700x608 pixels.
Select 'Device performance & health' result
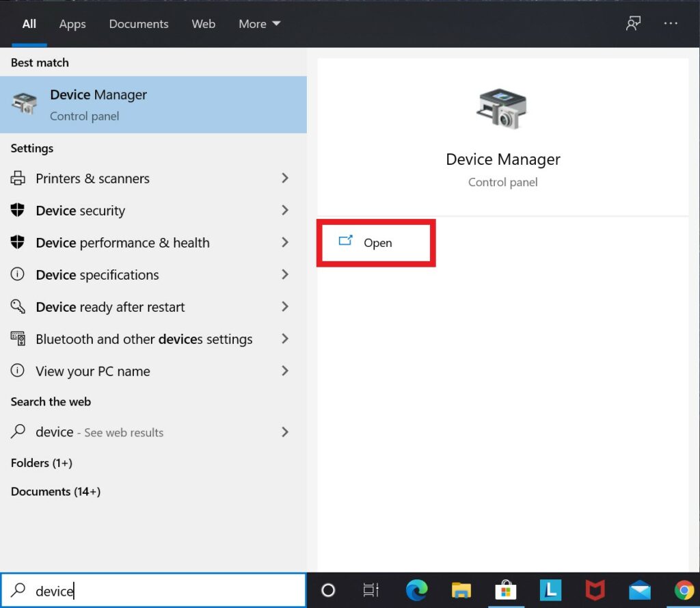tap(153, 243)
